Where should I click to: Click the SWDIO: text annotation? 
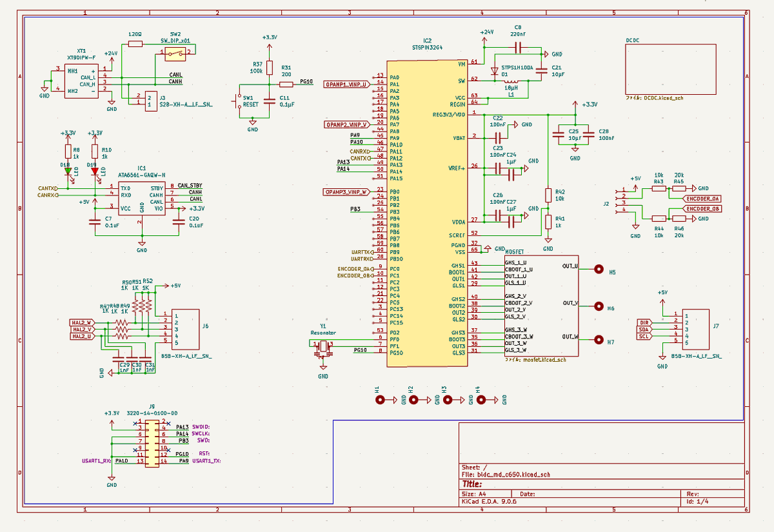click(x=201, y=428)
